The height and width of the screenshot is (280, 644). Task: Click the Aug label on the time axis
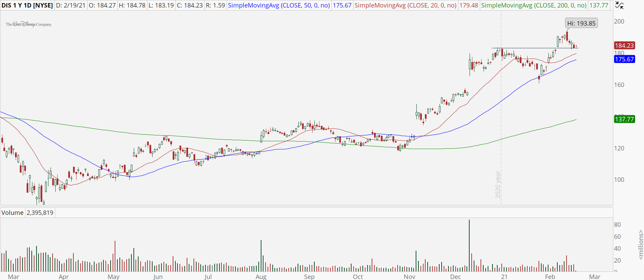point(261,277)
